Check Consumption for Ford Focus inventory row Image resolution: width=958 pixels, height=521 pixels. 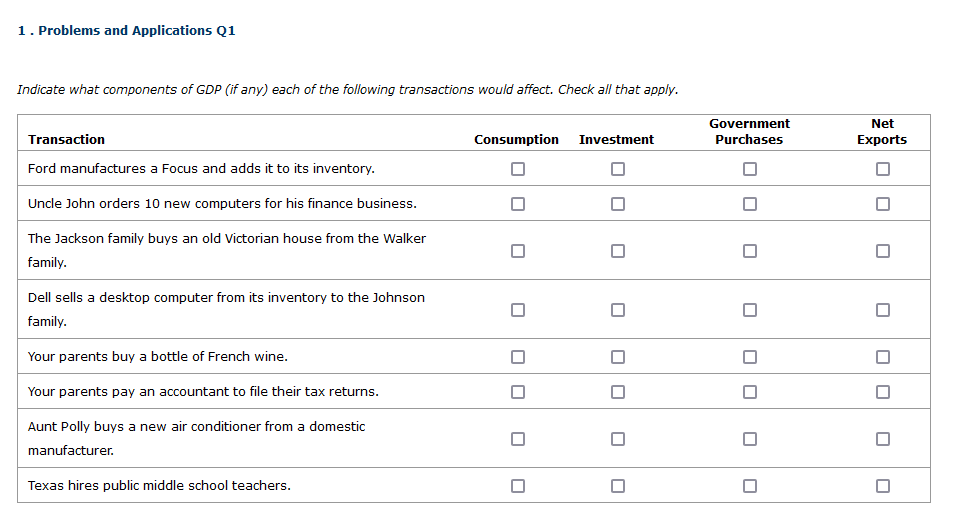(x=517, y=169)
